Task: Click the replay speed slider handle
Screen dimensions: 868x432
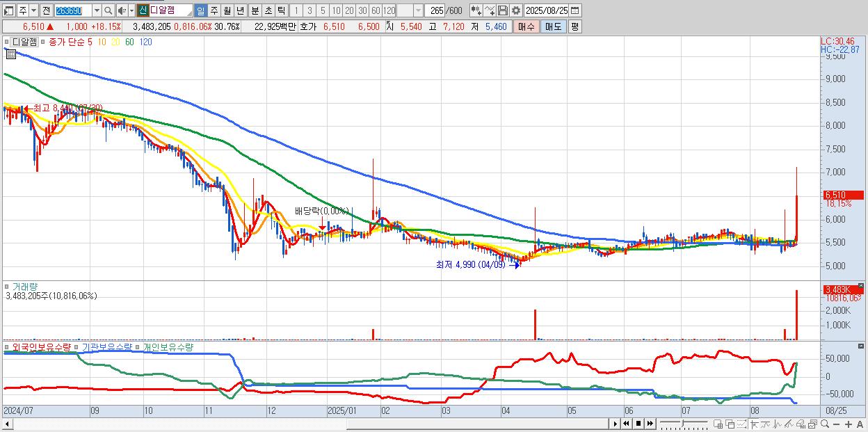Action: [682, 422]
